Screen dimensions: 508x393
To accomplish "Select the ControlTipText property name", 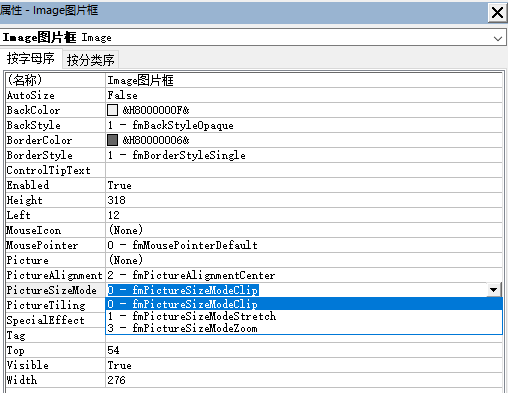I will 55,170.
